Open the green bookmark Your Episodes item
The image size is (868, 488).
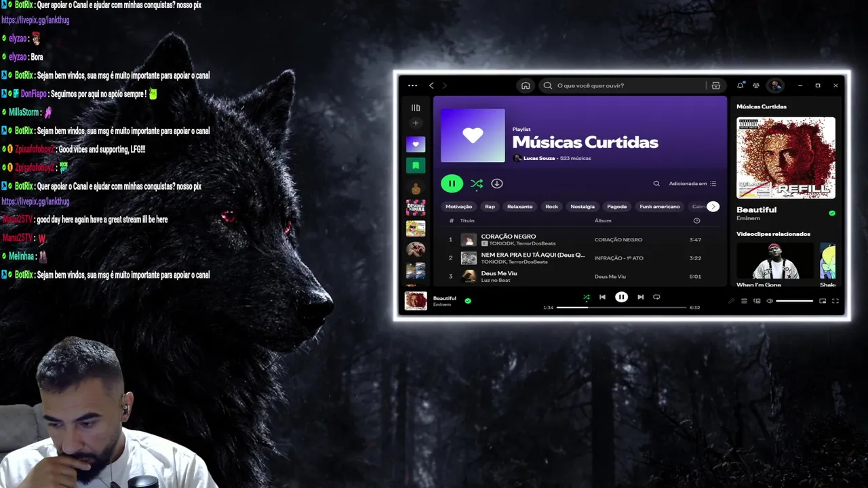[x=416, y=165]
